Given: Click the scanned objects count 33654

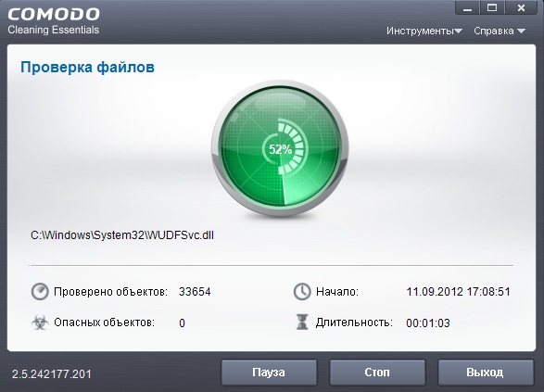Looking at the screenshot, I should click(195, 292).
